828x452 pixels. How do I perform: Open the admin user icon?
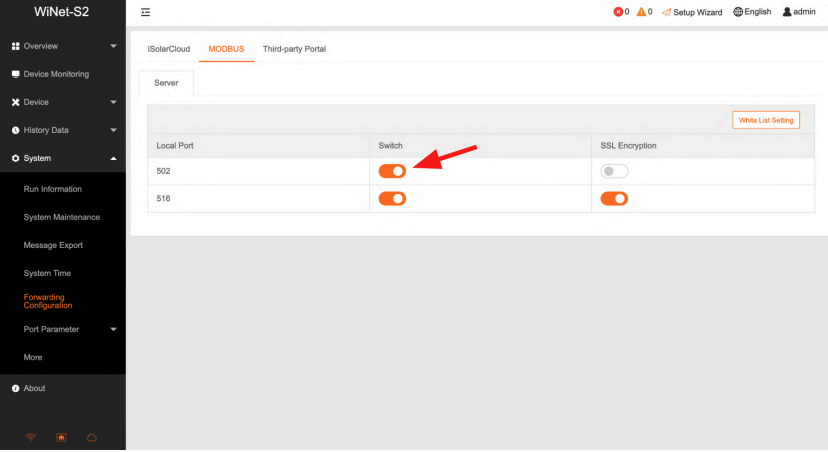click(x=787, y=12)
